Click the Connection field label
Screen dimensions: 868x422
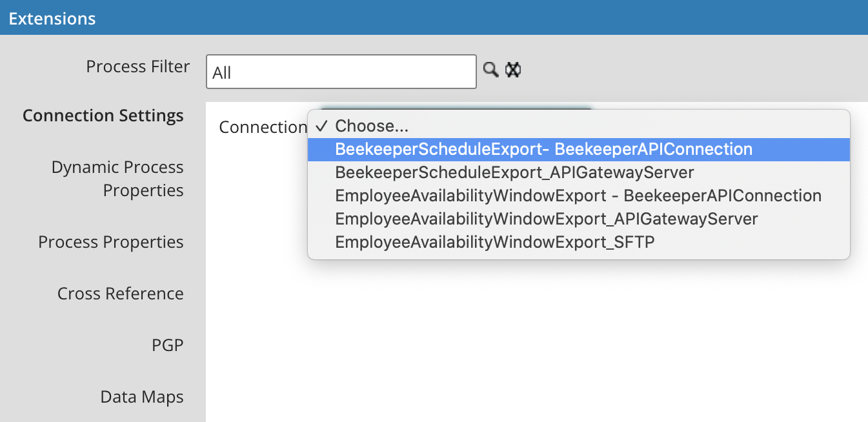[x=263, y=127]
